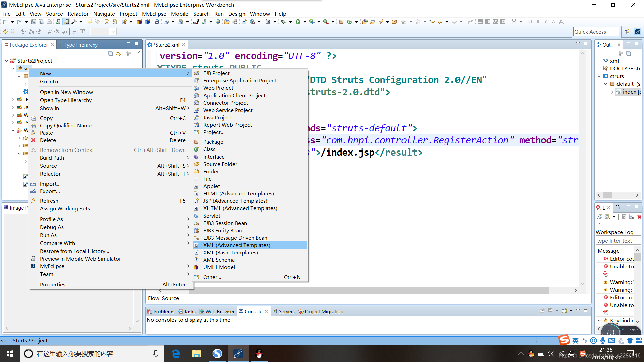Image resolution: width=644 pixels, height=362 pixels.
Task: Select Build Path in context menu
Action: click(110, 158)
